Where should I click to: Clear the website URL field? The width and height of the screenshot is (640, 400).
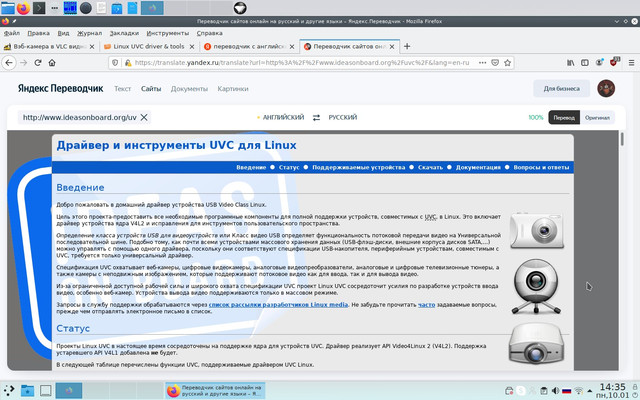click(x=144, y=117)
